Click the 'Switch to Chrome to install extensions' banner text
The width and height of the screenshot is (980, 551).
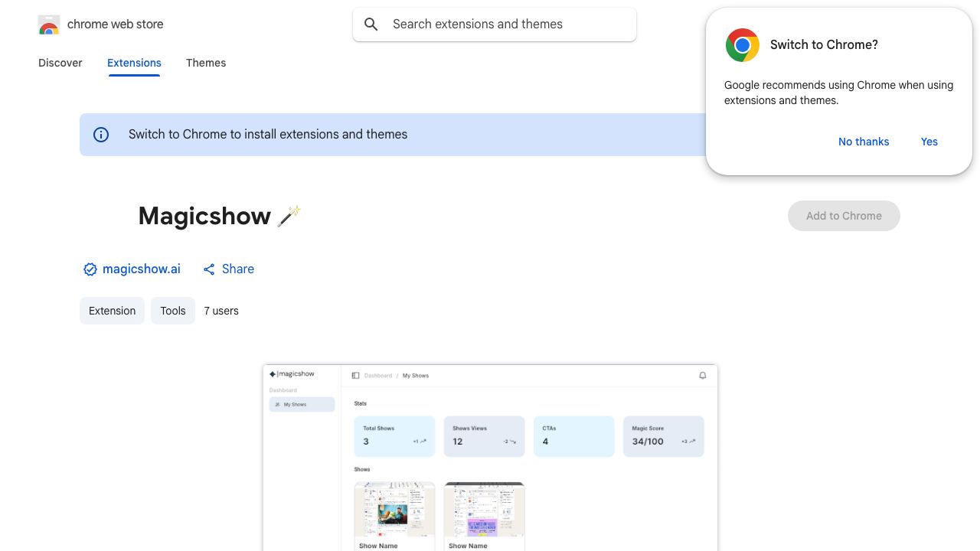click(x=268, y=135)
